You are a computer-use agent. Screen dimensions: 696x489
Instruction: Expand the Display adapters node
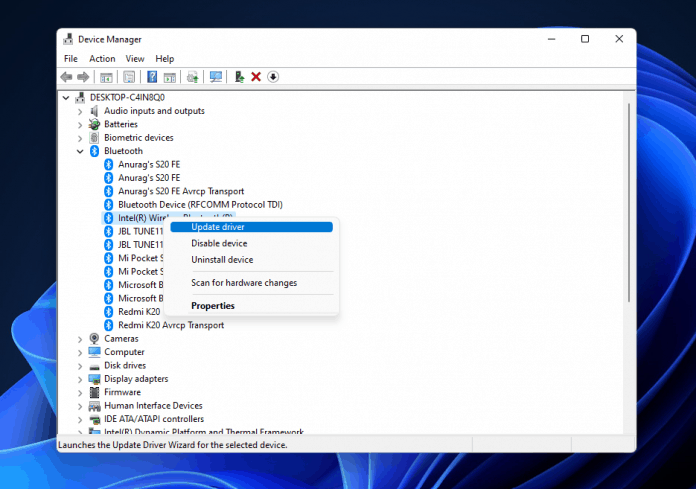coord(80,379)
